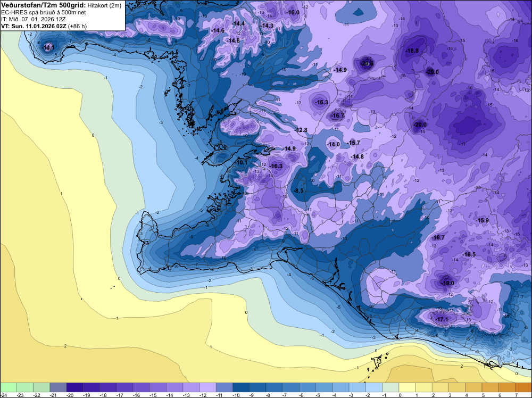
Task: Select the dark orange legend swatch labeled 7
Action: click(523, 387)
